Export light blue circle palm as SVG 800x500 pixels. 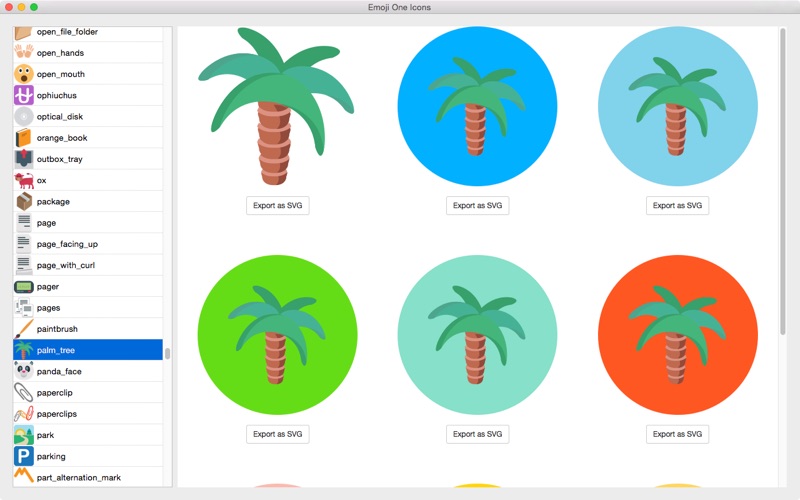point(678,206)
